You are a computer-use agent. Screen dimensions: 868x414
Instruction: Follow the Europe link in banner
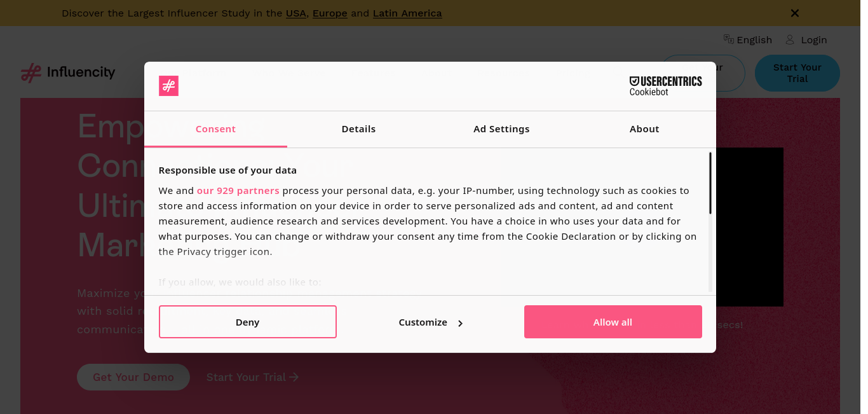pyautogui.click(x=330, y=13)
